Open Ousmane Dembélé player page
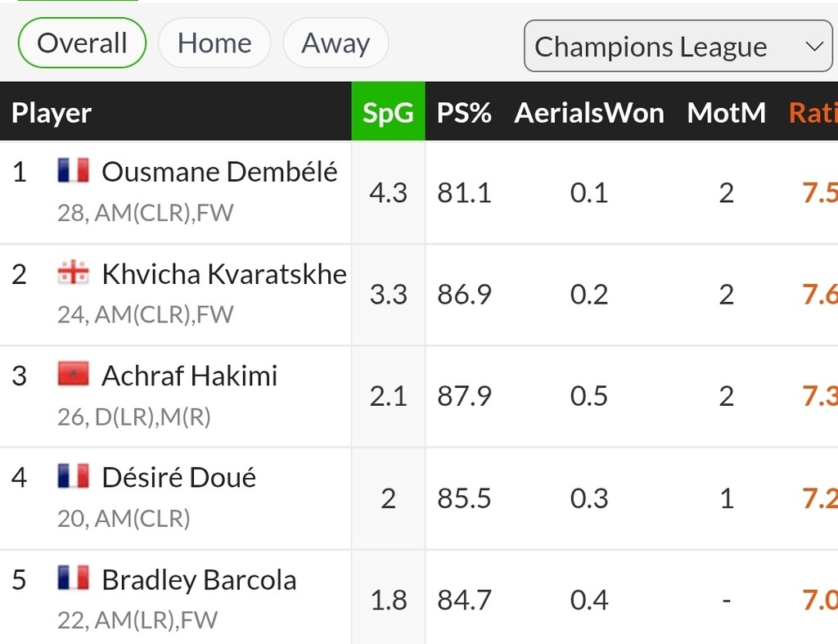 pyautogui.click(x=219, y=172)
